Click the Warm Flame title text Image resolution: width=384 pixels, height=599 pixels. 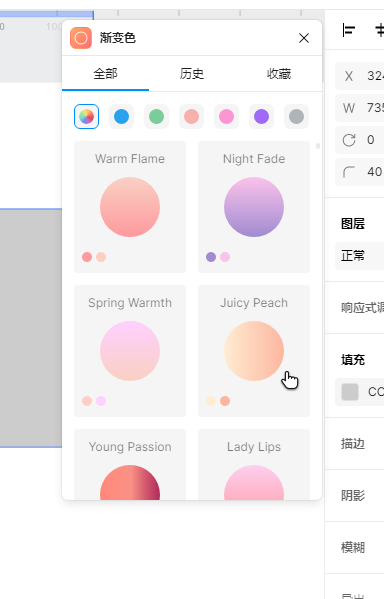[x=130, y=159]
